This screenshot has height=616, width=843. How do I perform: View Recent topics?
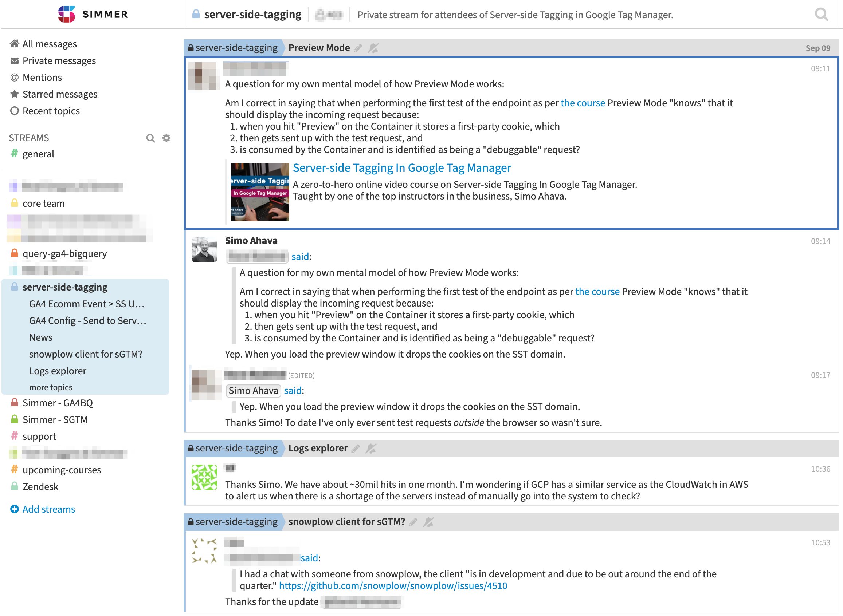[51, 111]
